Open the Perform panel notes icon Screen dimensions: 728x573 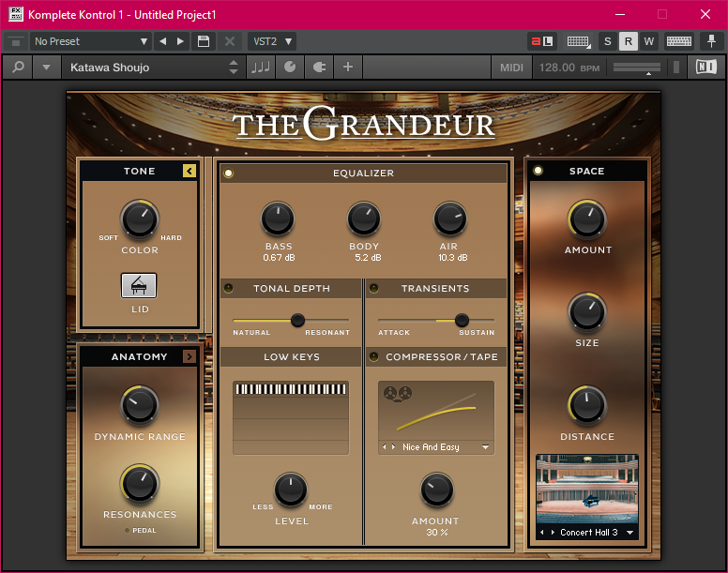[x=261, y=68]
